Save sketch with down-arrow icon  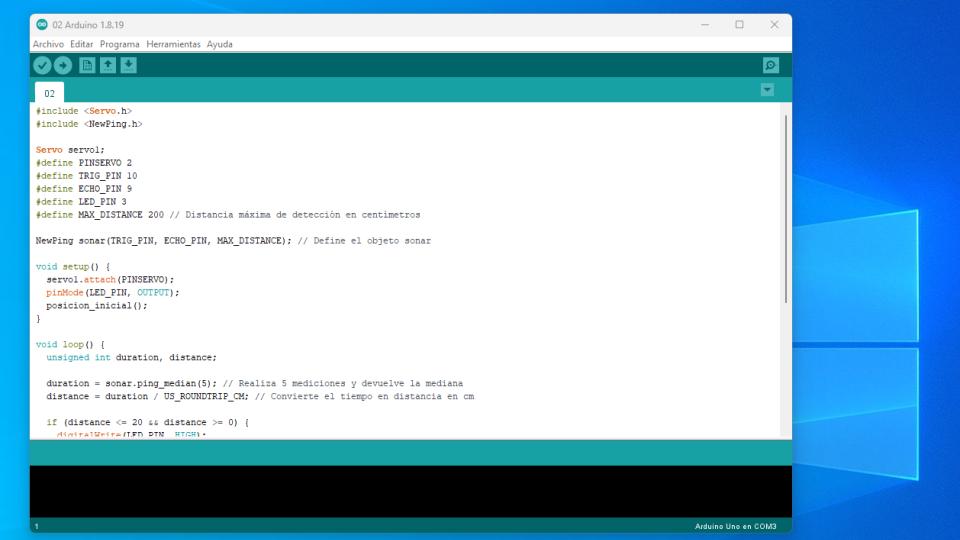coord(129,65)
